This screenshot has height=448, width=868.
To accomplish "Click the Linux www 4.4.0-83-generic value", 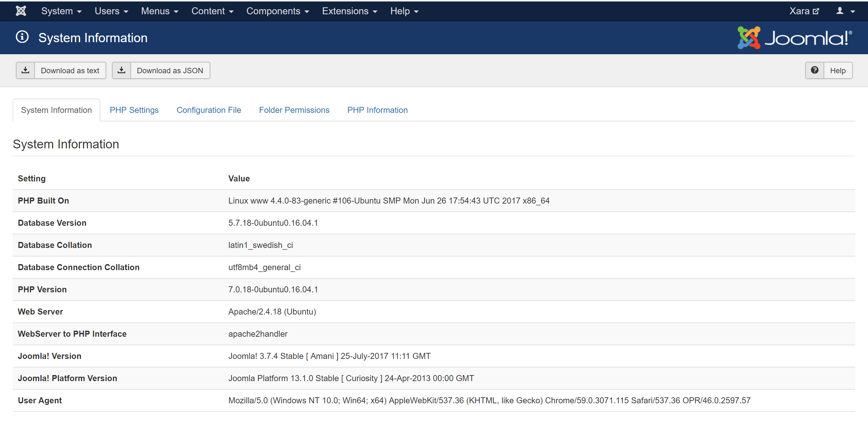I will (x=389, y=201).
